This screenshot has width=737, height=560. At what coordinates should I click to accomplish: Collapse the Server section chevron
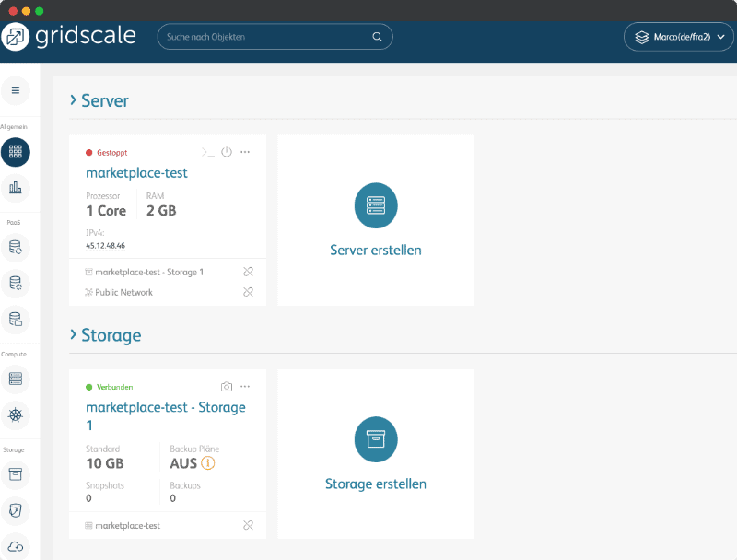[73, 100]
